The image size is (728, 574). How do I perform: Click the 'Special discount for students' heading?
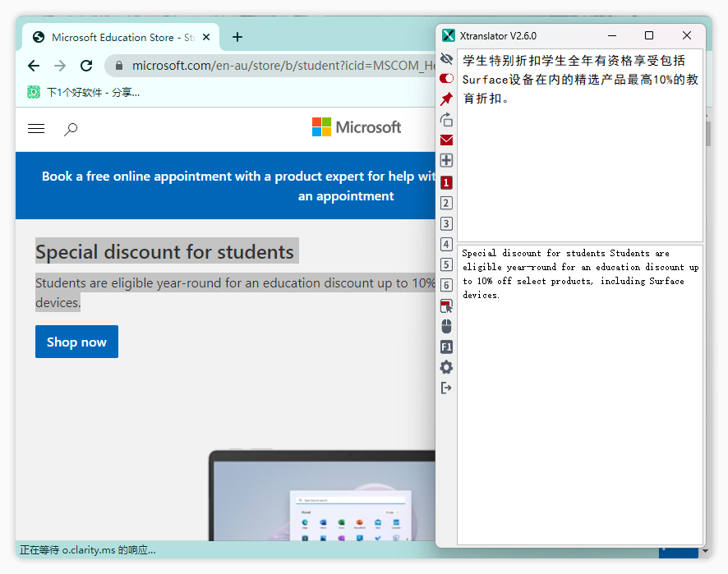(165, 252)
